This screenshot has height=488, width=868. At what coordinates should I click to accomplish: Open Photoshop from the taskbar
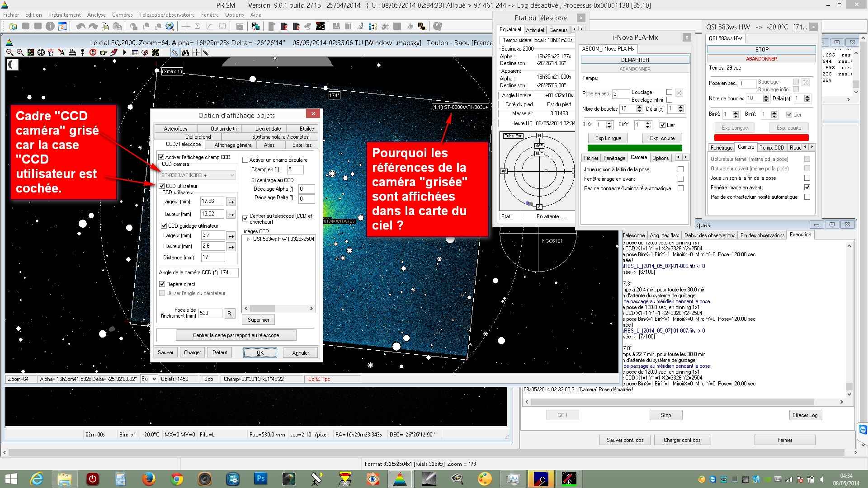coord(260,479)
